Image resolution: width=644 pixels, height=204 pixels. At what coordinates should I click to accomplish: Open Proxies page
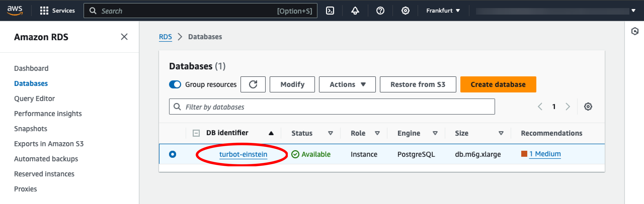(25, 189)
